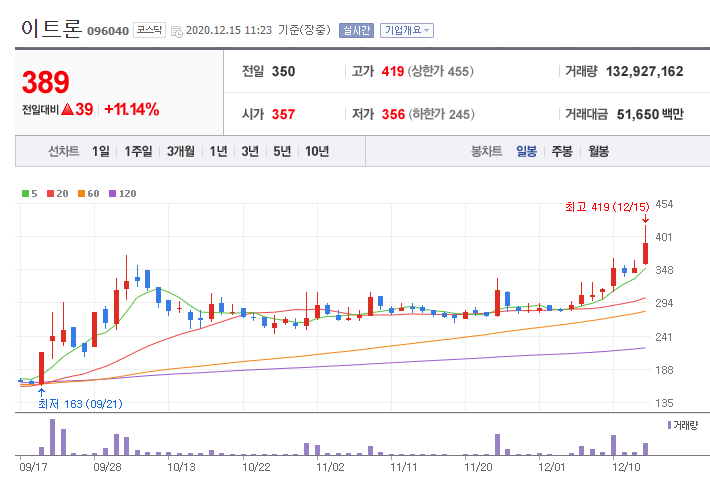The width and height of the screenshot is (710, 488).
Task: Click the tall red candle on 12/15
Action: [x=646, y=252]
